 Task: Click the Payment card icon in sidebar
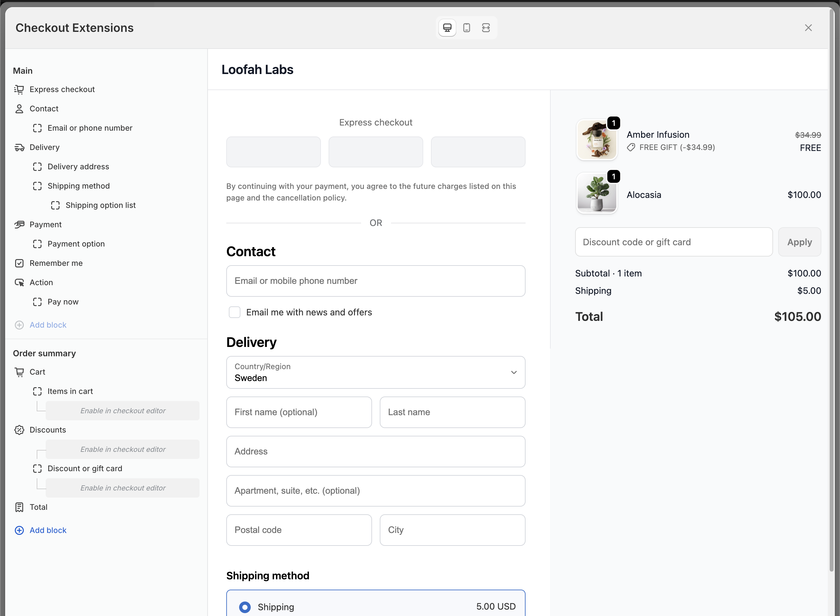[19, 224]
